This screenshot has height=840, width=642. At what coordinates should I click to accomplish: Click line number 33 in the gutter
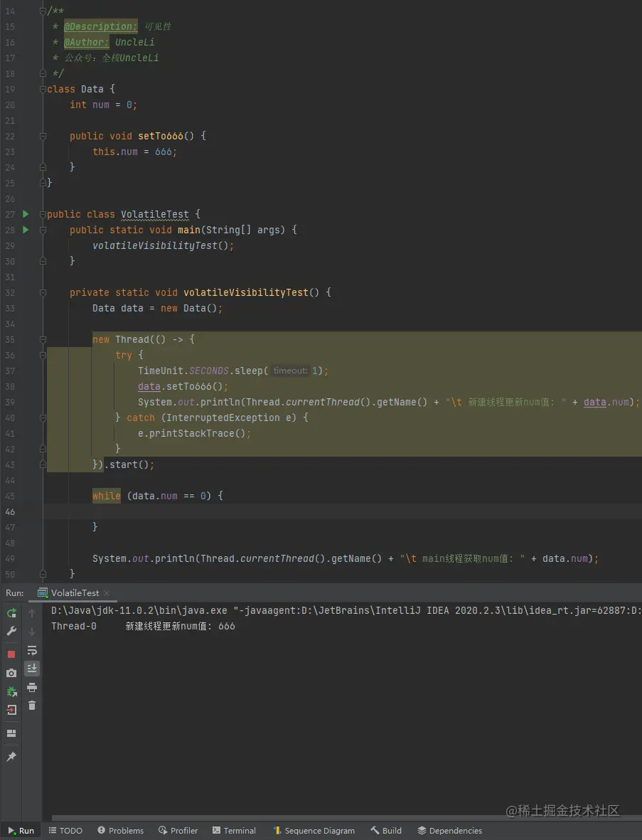coord(10,308)
